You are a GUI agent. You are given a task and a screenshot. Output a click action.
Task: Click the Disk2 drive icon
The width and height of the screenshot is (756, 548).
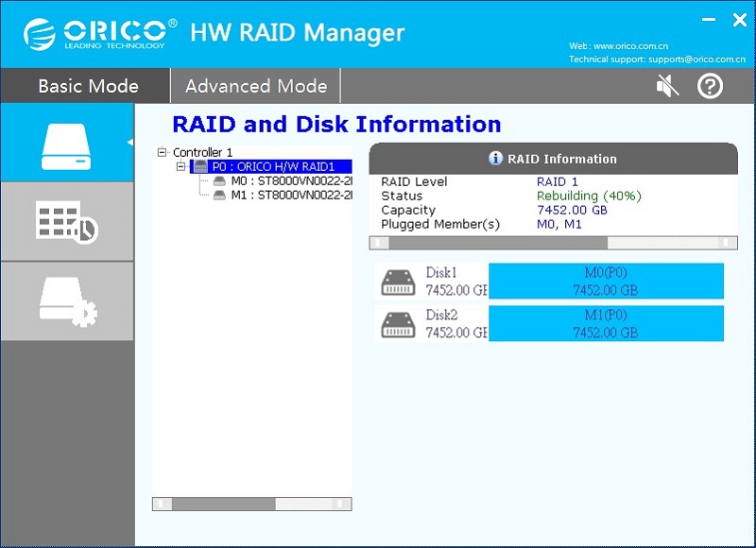tap(397, 324)
